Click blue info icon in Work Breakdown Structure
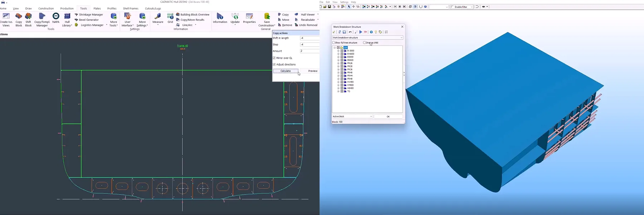 coord(371,32)
